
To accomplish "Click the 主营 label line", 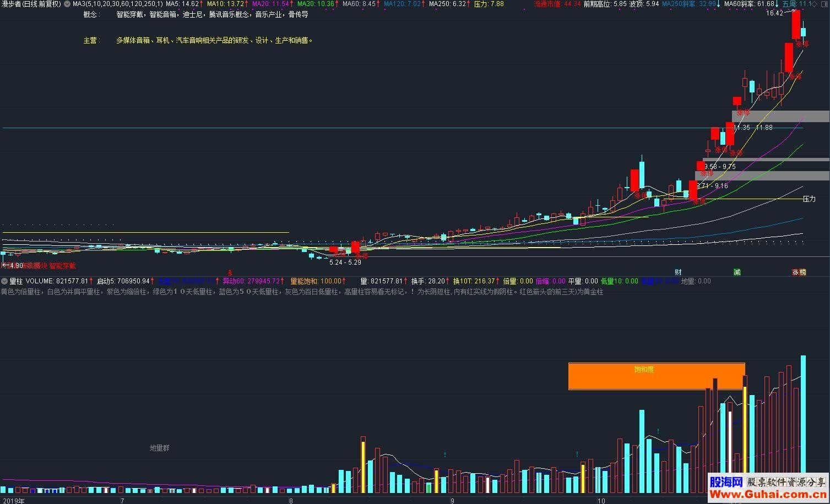I will tap(198, 40).
